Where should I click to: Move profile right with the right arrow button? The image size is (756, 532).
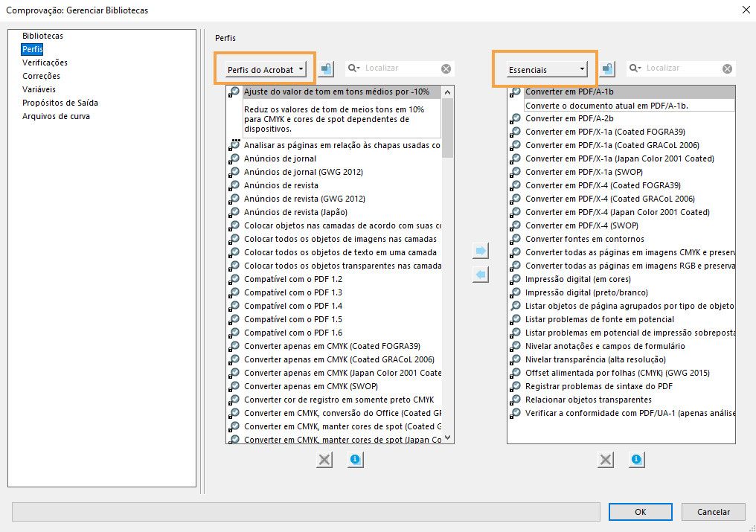coord(481,251)
